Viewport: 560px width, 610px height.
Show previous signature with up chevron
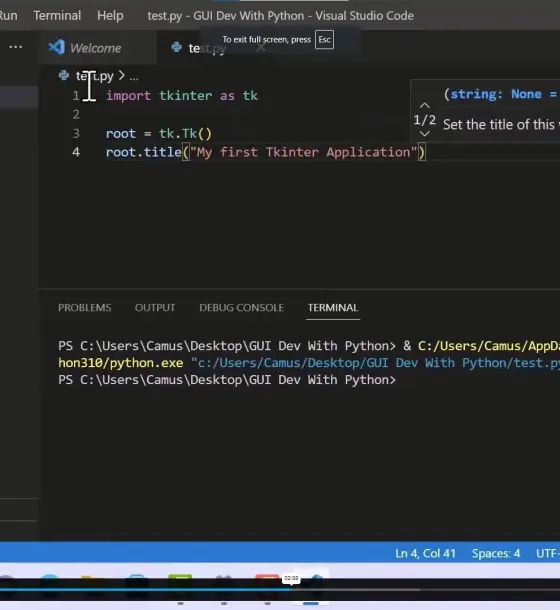pyautogui.click(x=425, y=105)
